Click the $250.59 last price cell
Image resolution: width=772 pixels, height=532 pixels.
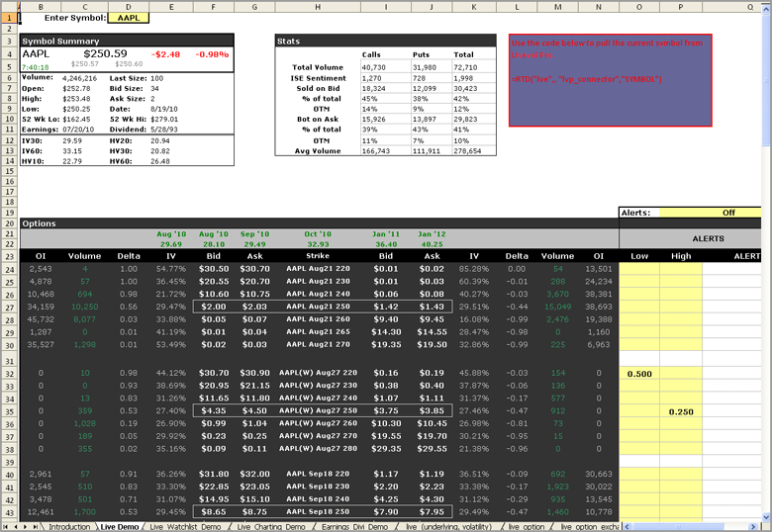click(105, 53)
